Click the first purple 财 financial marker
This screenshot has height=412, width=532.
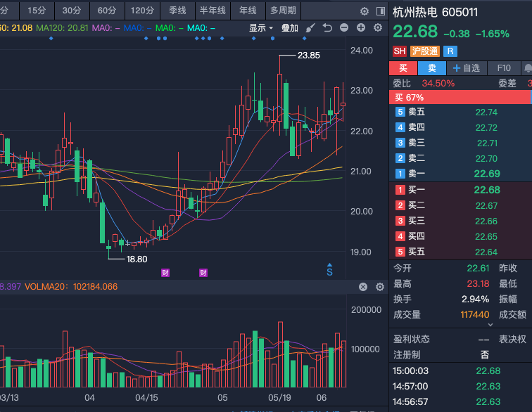165,273
